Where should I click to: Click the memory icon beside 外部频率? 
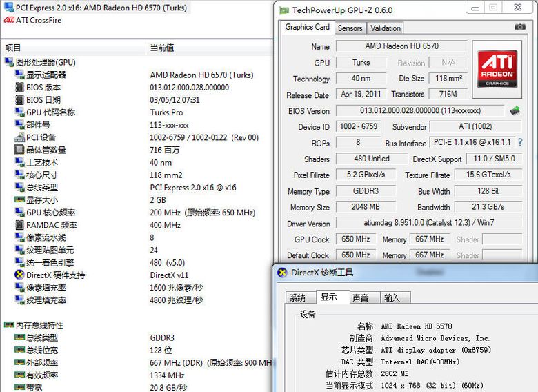19,362
